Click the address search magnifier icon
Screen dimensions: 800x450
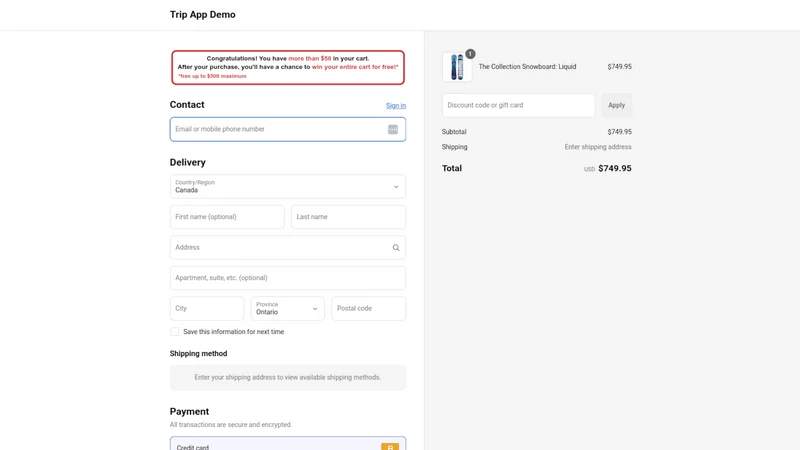pos(396,247)
